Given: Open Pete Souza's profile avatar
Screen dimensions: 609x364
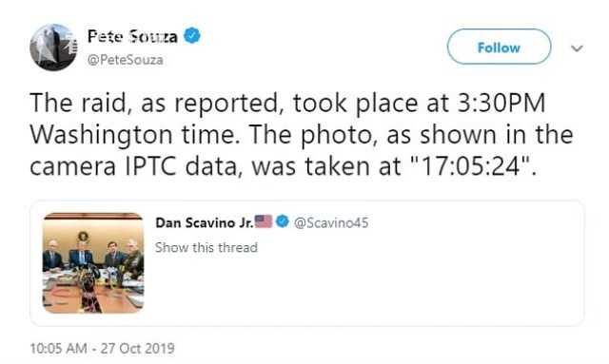Looking at the screenshot, I should click(53, 48).
